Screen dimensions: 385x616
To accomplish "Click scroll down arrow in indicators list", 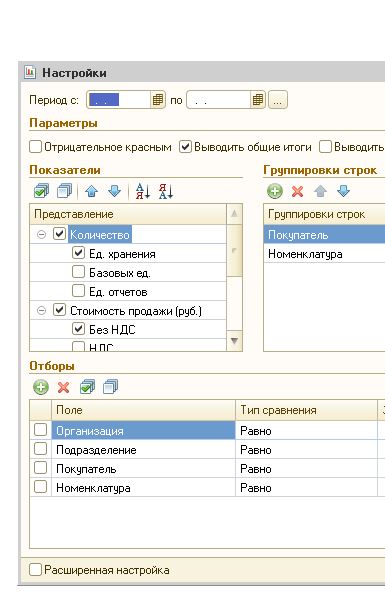I will (x=235, y=341).
